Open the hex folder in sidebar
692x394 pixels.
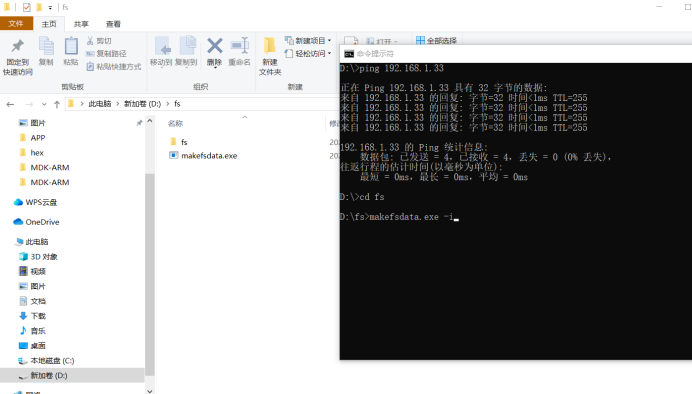(x=32, y=153)
